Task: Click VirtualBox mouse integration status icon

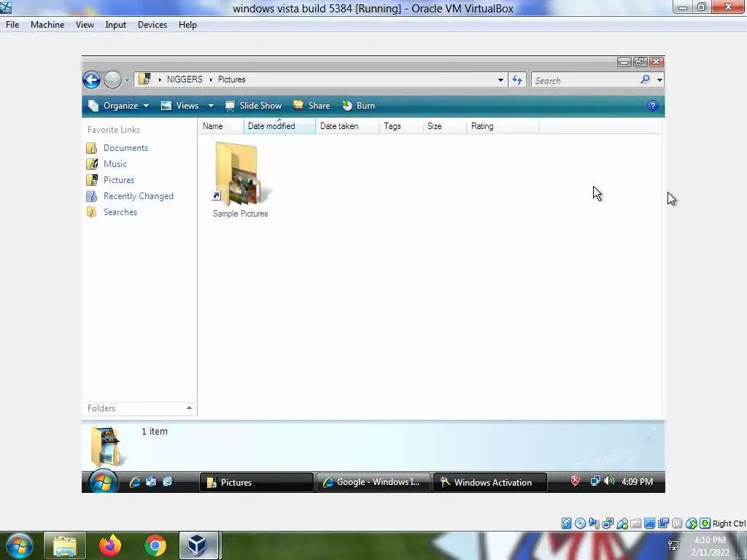Action: point(692,524)
